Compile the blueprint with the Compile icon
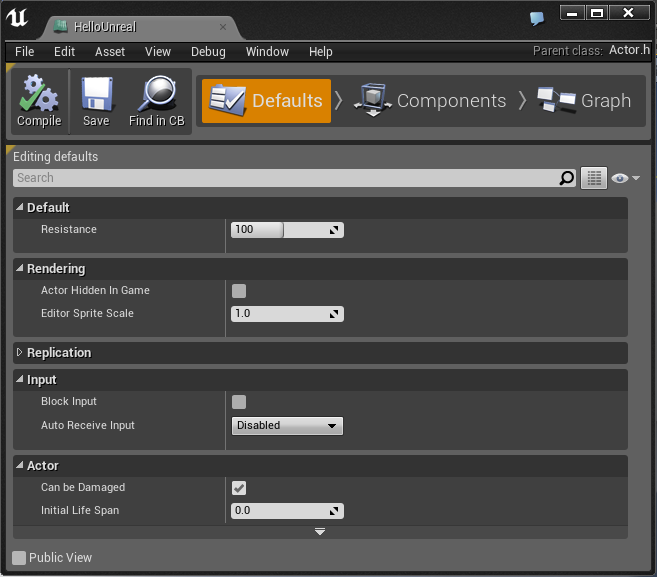This screenshot has height=577, width=657. [x=39, y=101]
